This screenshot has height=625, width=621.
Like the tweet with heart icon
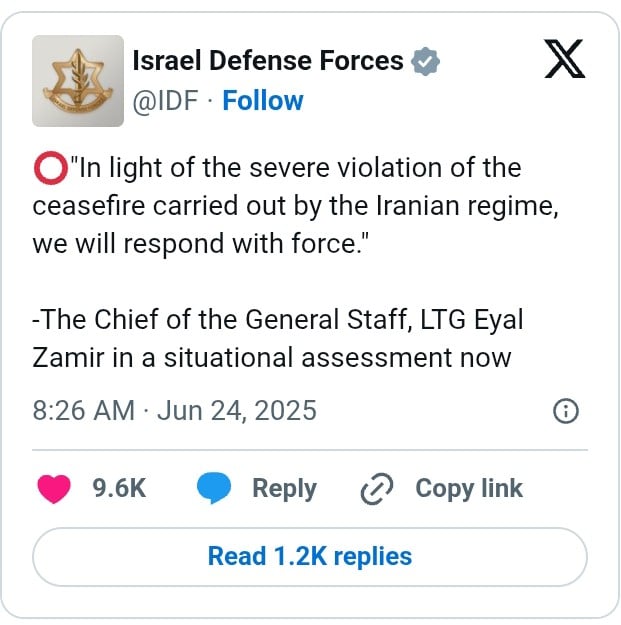tap(54, 489)
